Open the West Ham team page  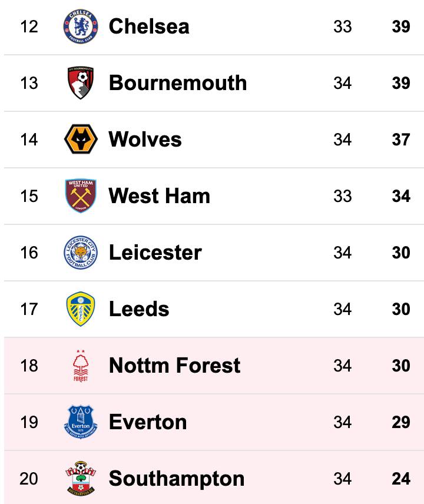pos(160,196)
